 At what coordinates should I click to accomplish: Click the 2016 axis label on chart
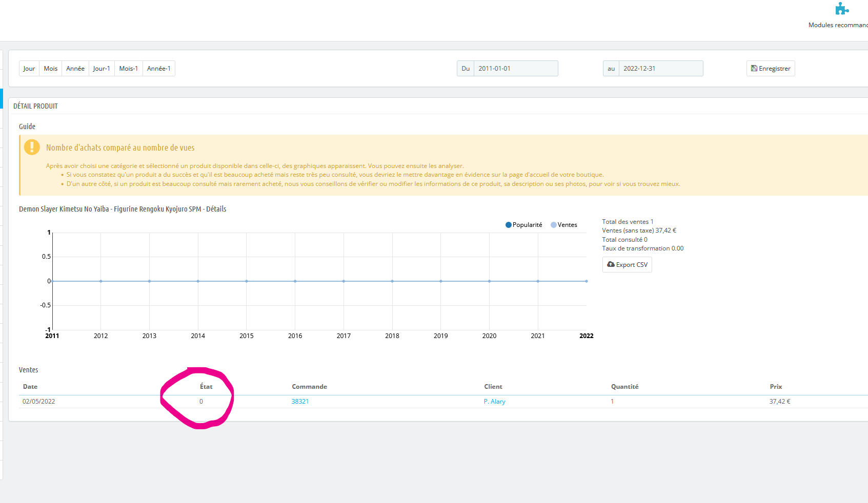pos(295,336)
